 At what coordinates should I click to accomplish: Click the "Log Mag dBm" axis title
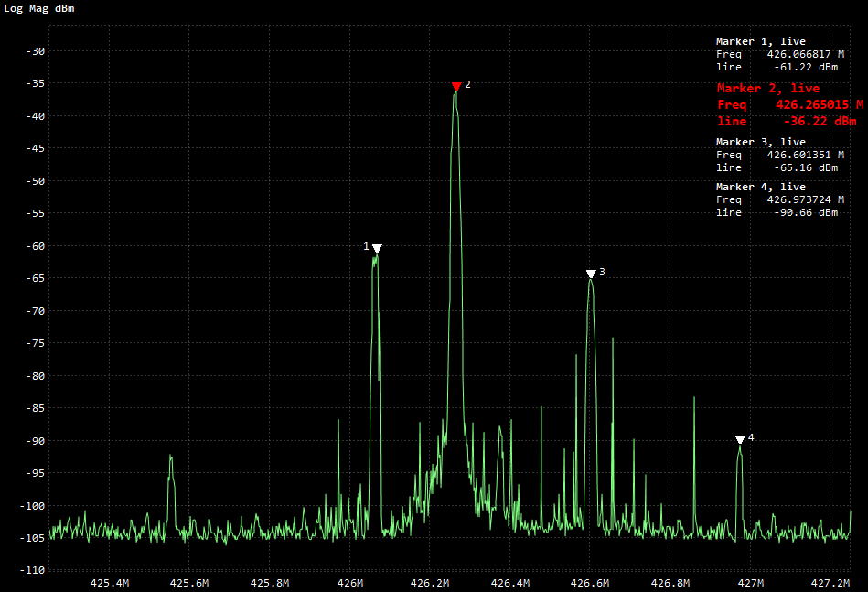(x=39, y=8)
